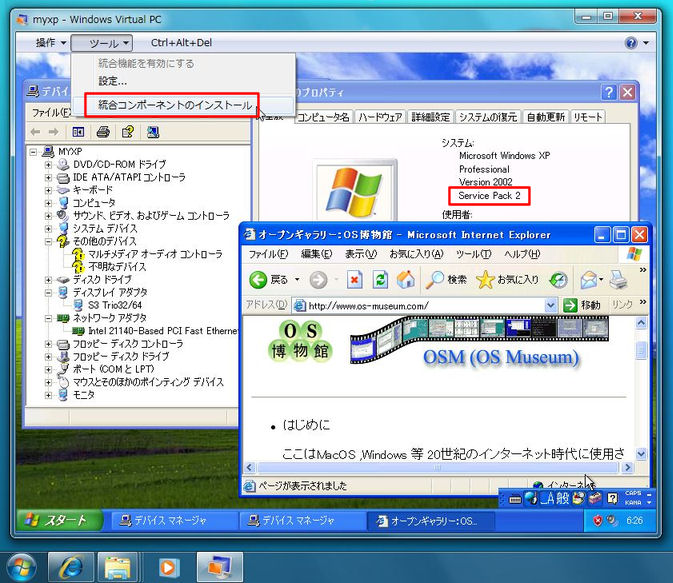
Task: Expand キーボード tree node
Action: 48,190
